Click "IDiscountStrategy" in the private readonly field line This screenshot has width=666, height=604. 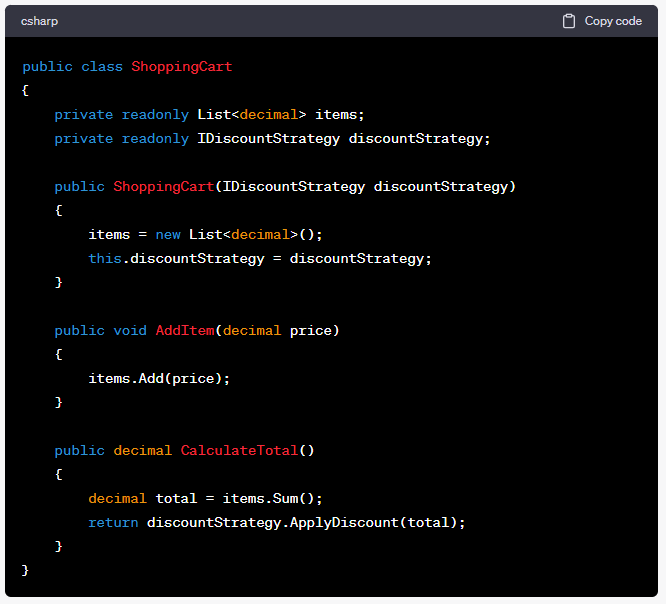[268, 139]
